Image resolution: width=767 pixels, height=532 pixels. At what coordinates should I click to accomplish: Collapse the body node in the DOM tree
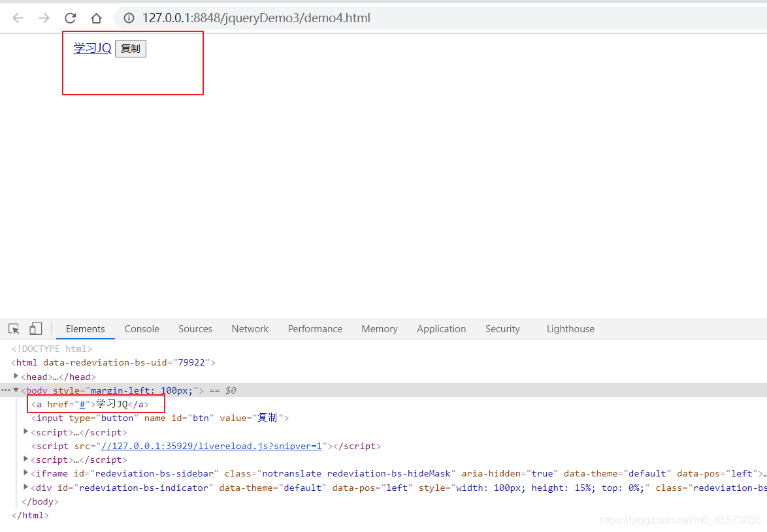point(16,390)
